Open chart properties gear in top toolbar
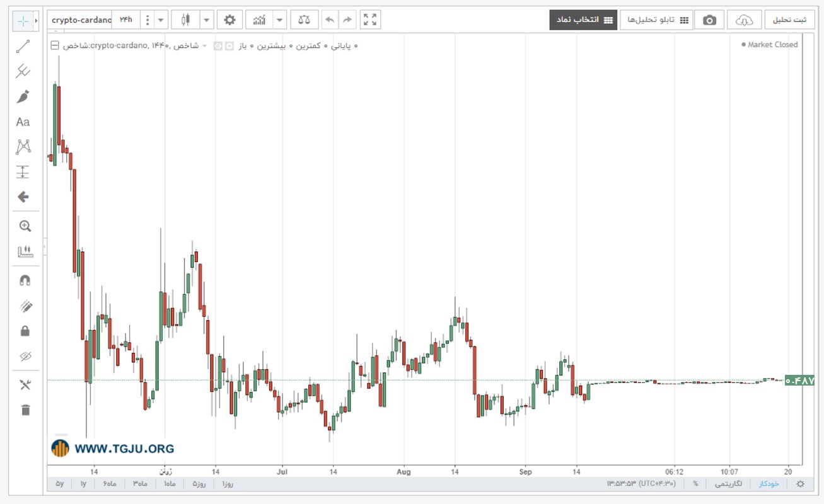 (x=230, y=20)
